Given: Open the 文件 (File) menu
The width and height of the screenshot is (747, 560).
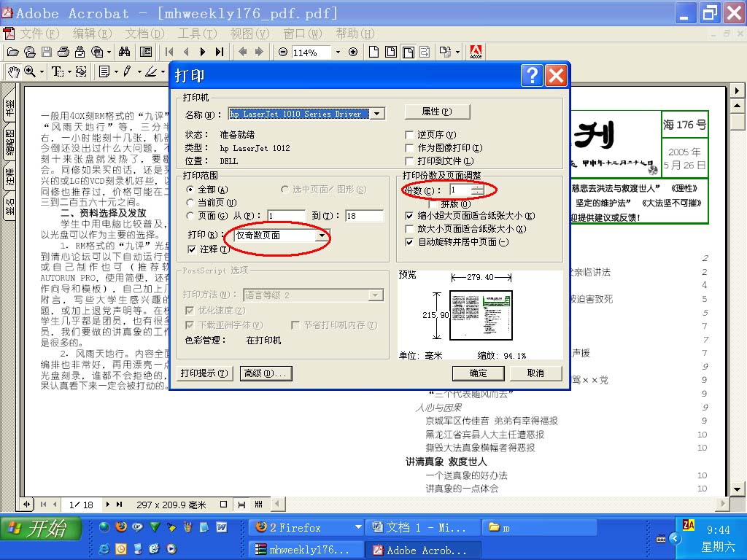Looking at the screenshot, I should 39,34.
